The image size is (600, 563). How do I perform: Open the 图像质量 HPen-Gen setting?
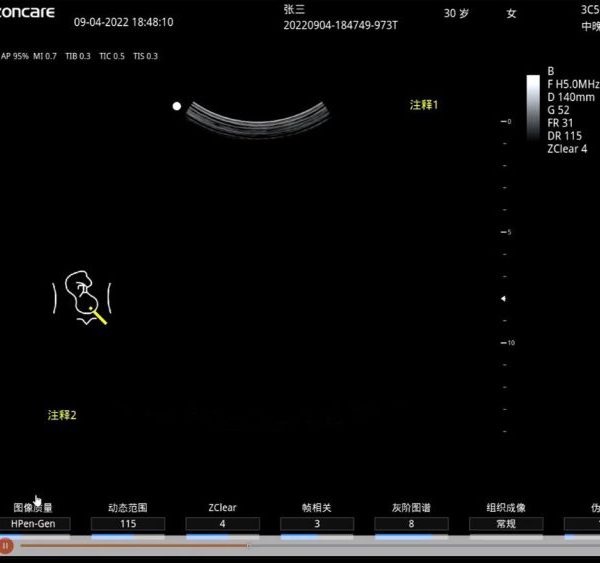click(x=33, y=523)
